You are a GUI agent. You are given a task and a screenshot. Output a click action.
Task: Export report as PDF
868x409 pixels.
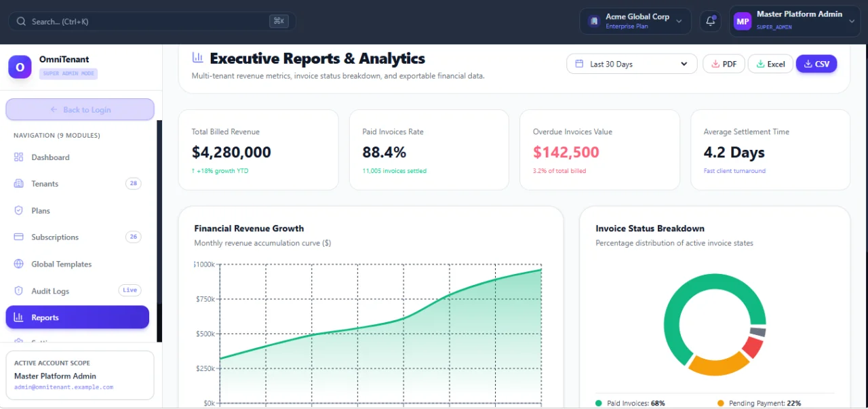point(724,64)
